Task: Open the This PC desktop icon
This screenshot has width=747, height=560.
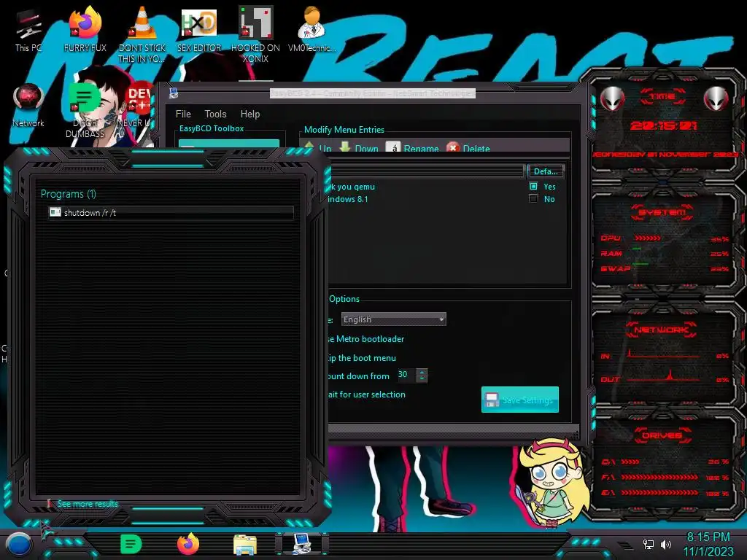Action: [28, 30]
